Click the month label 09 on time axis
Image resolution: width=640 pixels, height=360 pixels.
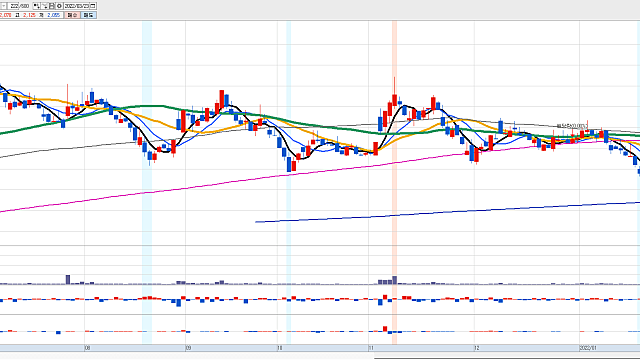[188, 348]
